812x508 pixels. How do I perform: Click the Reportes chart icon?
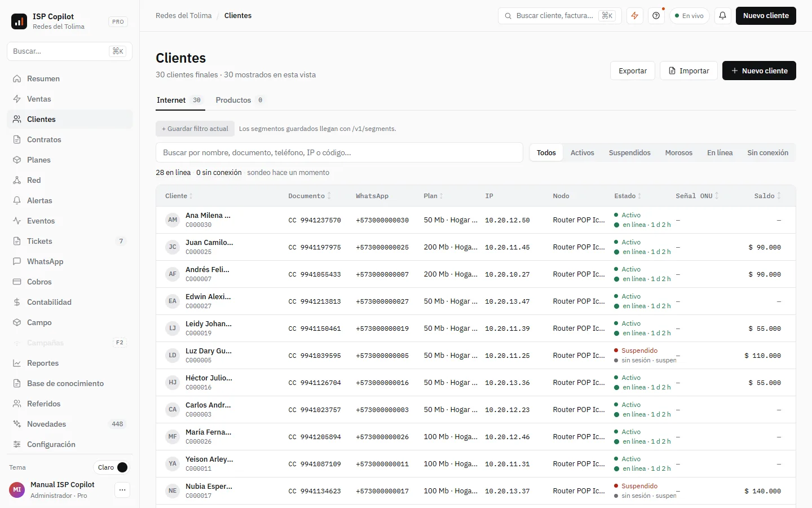pyautogui.click(x=17, y=363)
